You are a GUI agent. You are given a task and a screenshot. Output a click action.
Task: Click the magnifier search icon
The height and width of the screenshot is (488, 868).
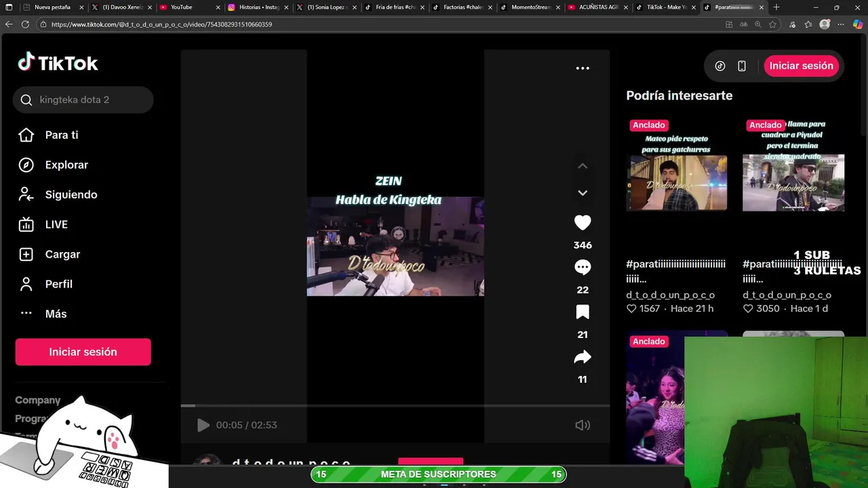(x=26, y=100)
